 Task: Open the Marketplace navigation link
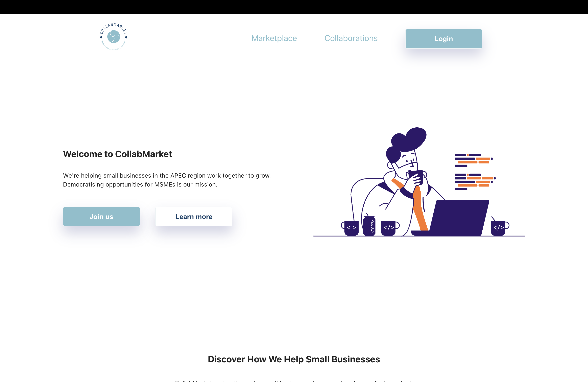click(x=274, y=38)
